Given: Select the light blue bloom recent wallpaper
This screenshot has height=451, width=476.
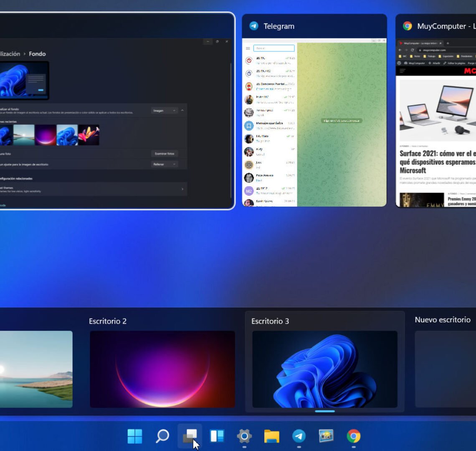Looking at the screenshot, I should pos(67,135).
